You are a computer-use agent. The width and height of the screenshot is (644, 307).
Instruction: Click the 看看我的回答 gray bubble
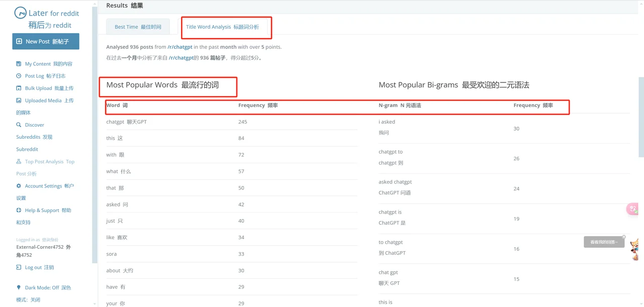[604, 242]
